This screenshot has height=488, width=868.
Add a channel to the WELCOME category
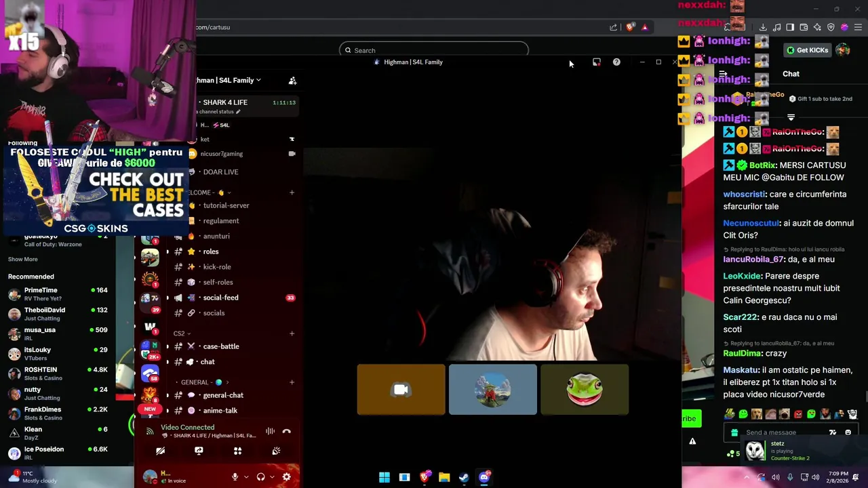[x=292, y=192]
